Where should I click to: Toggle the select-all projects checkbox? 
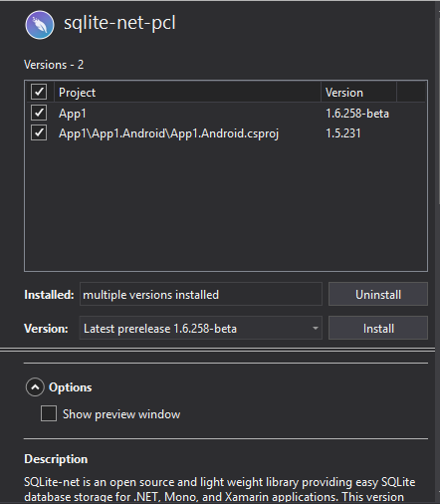(39, 92)
